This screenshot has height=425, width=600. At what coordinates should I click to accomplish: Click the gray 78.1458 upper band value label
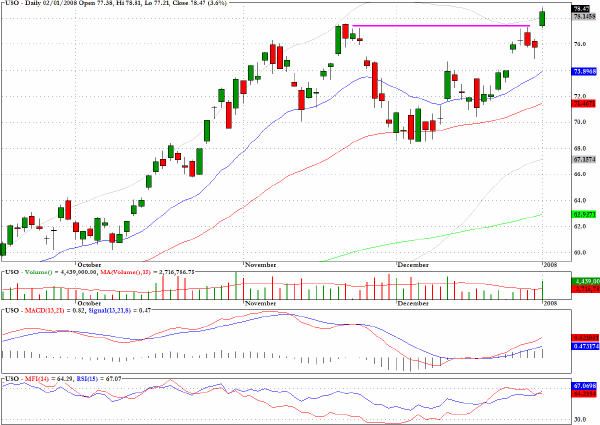584,16
